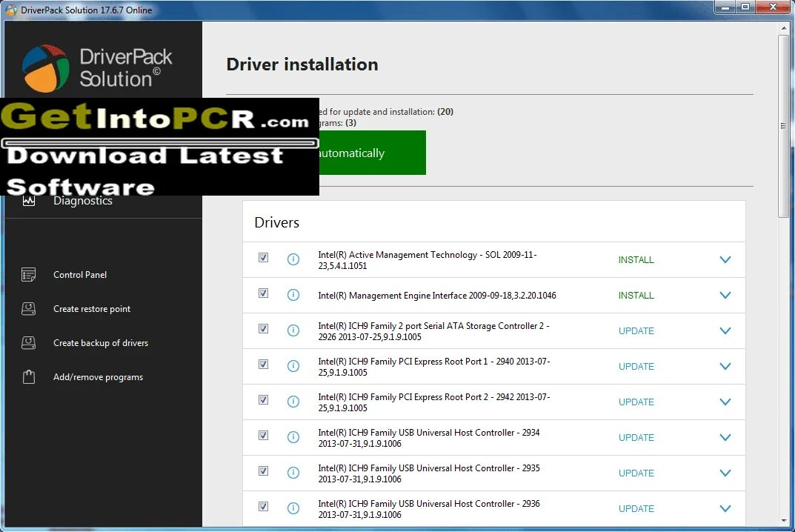Uncheck Active Management Technology SOL driver
Screen dimensions: 795x532
263,258
